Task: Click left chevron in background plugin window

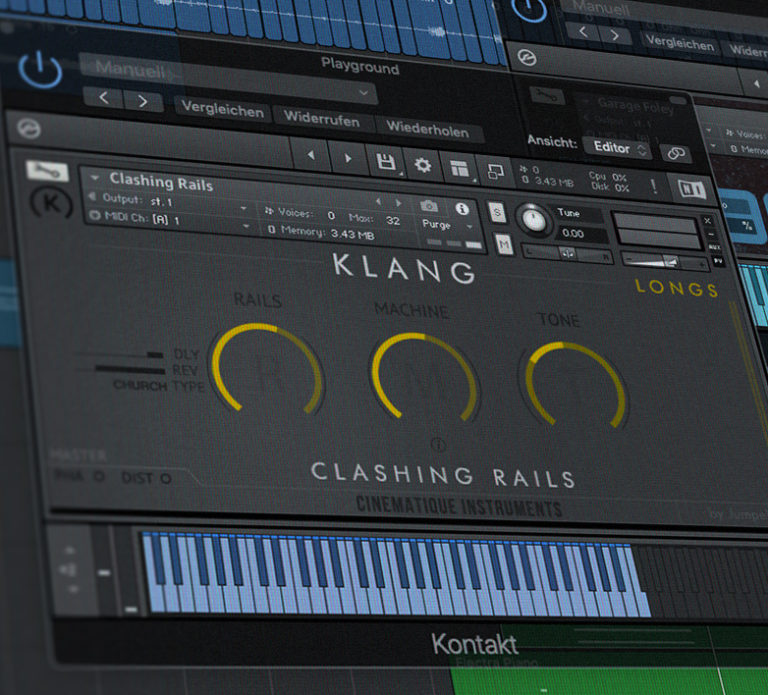Action: pyautogui.click(x=582, y=32)
